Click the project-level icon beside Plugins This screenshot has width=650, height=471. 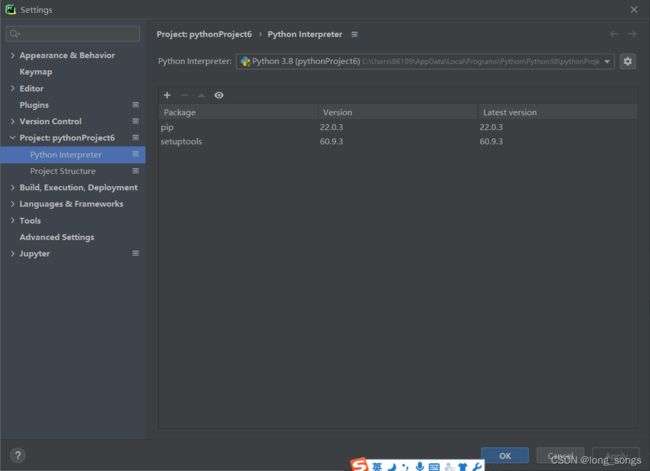[136, 104]
